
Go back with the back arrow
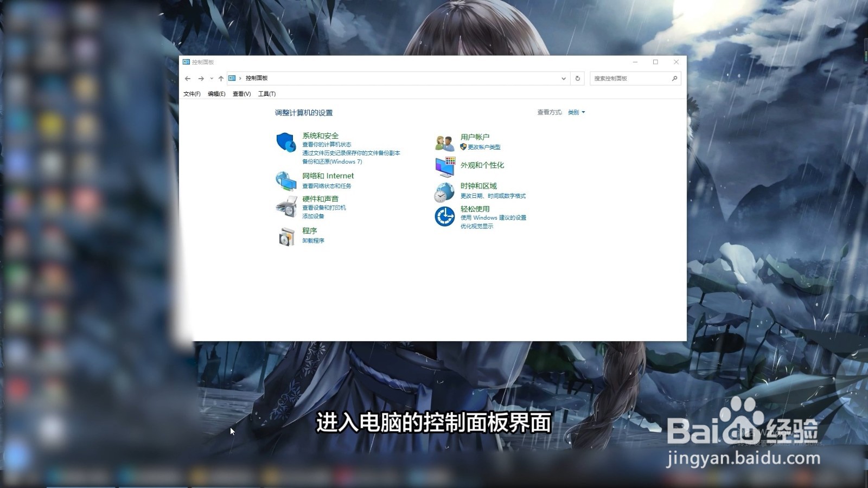click(188, 79)
